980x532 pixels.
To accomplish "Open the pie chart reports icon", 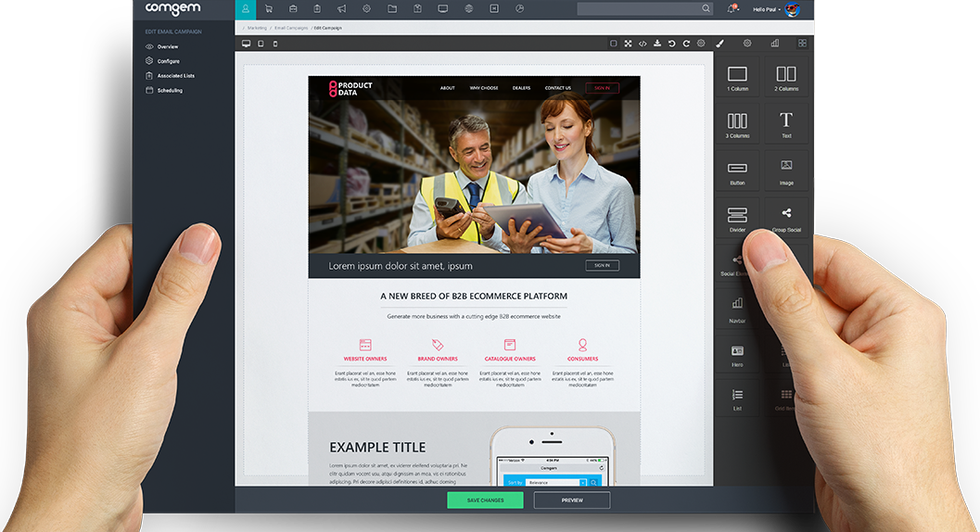I will pyautogui.click(x=519, y=8).
